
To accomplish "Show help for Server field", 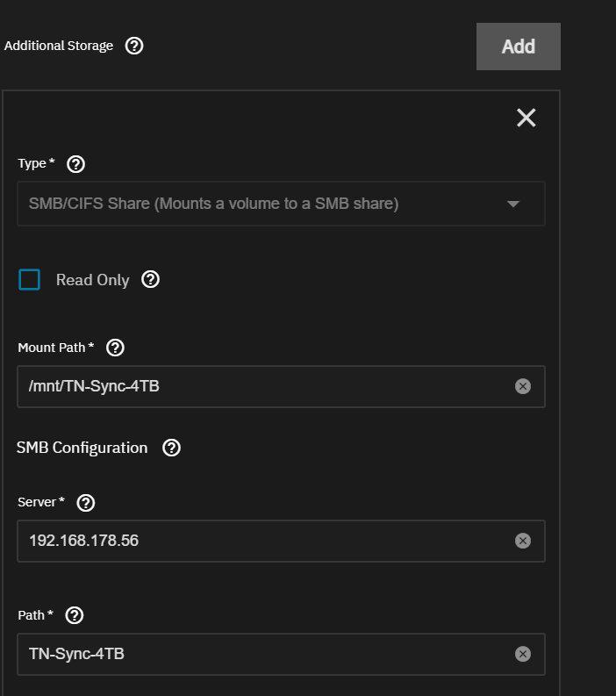I will tap(86, 503).
